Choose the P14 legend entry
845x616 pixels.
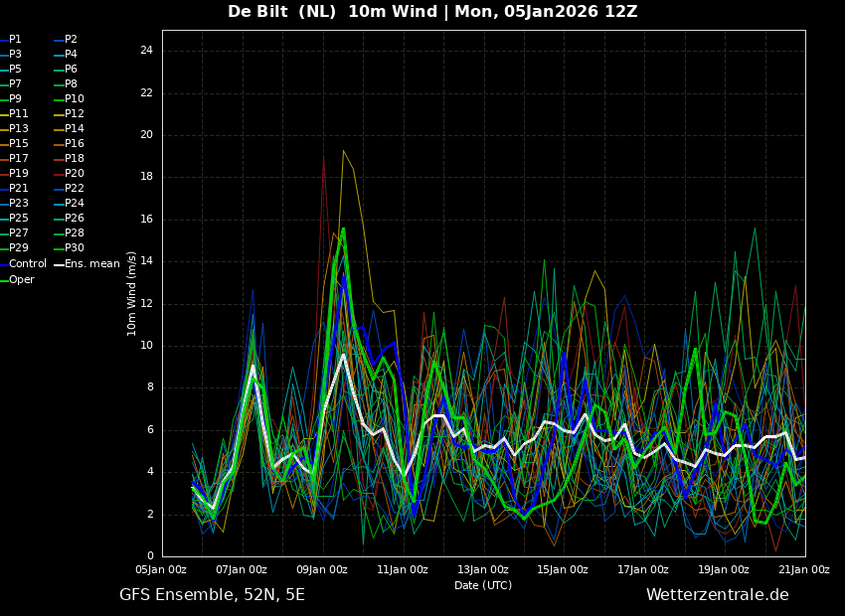point(70,129)
